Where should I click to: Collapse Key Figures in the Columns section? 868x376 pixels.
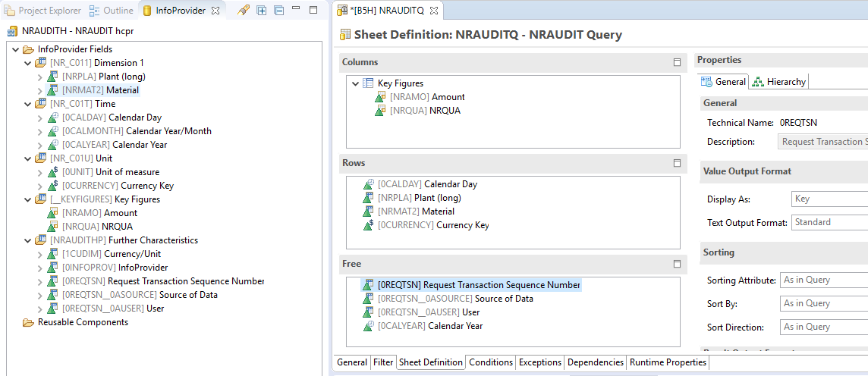pos(355,83)
